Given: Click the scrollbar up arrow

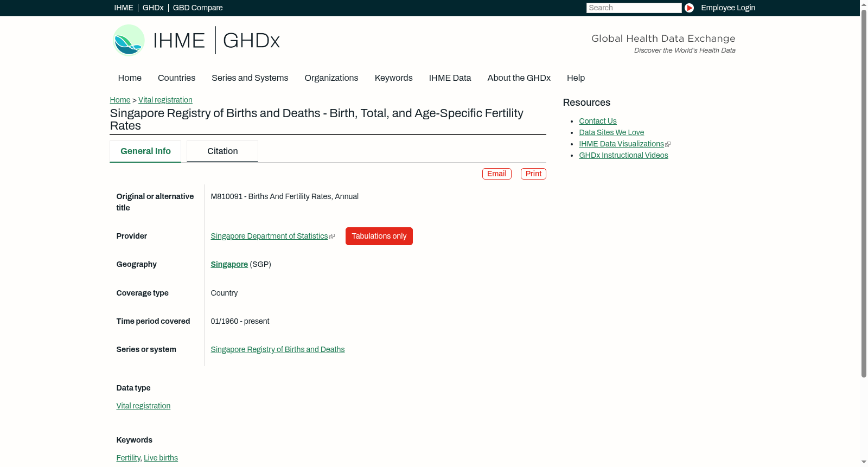Looking at the screenshot, I should point(864,4).
